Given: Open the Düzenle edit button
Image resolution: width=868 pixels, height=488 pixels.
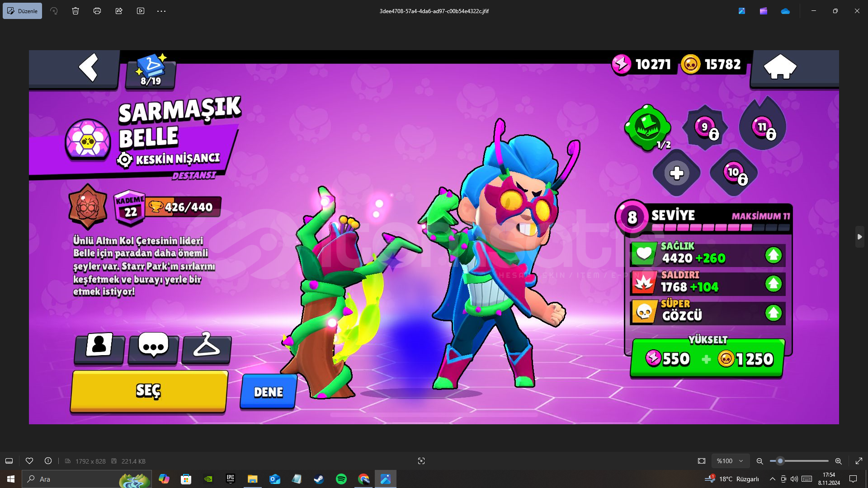Looking at the screenshot, I should click(22, 11).
